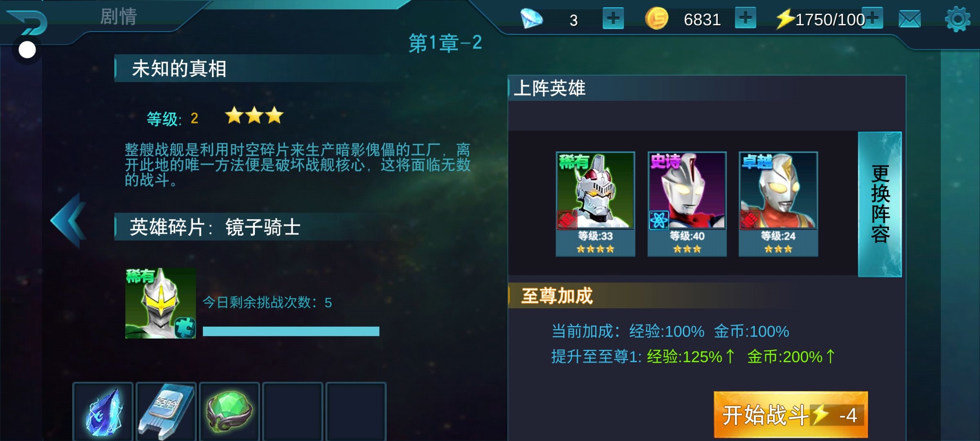980x441 pixels.
Task: Open the settings gear icon
Action: (958, 19)
